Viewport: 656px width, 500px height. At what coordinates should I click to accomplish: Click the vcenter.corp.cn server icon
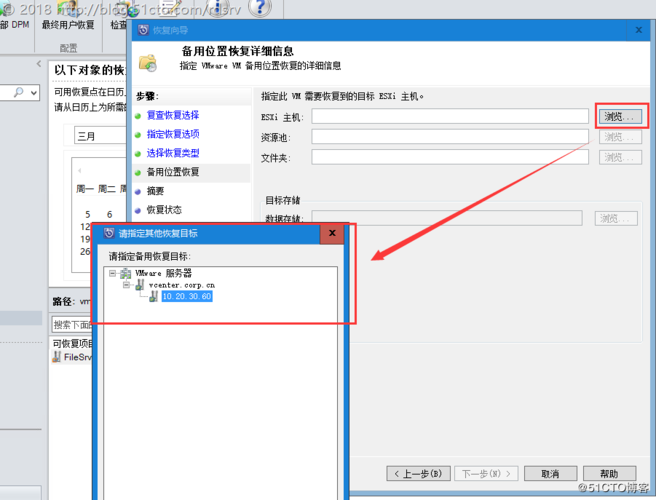pos(139,284)
